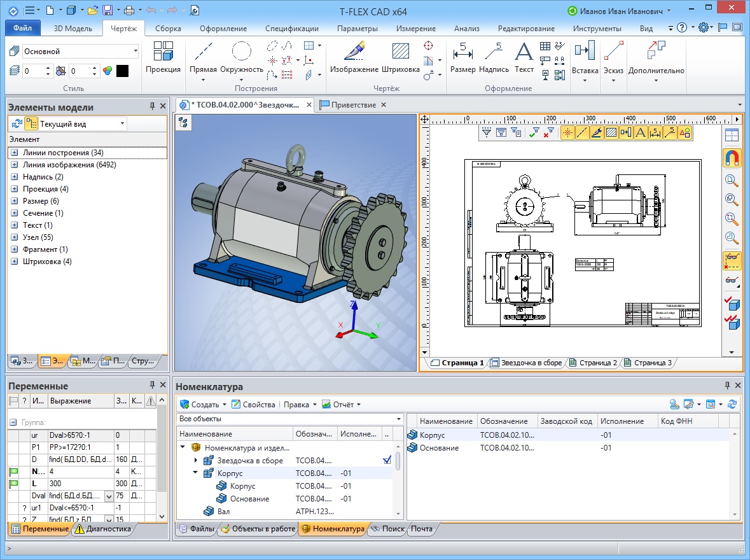Click green checkmark filter icon in drawing toolbar
The width and height of the screenshot is (750, 560).
point(534,132)
